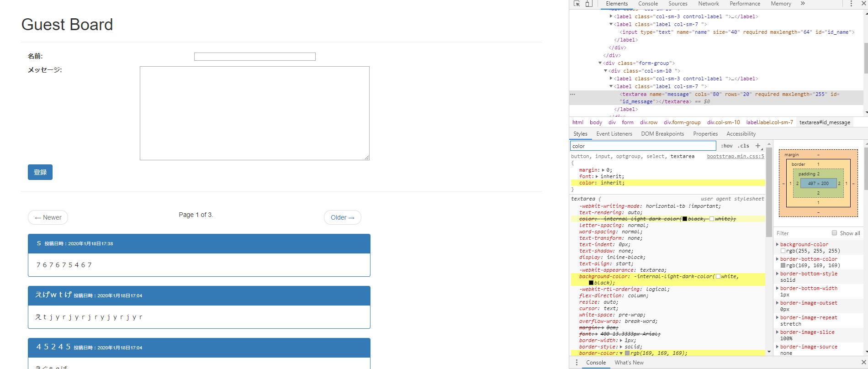This screenshot has height=369, width=868.
Task: Enable the Show all computed styles checkbox
Action: pos(835,233)
